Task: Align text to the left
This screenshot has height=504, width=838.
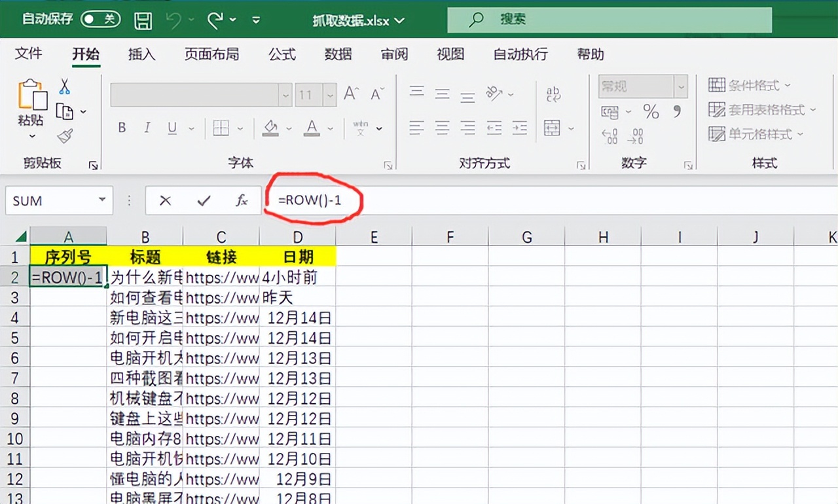Action: point(417,127)
